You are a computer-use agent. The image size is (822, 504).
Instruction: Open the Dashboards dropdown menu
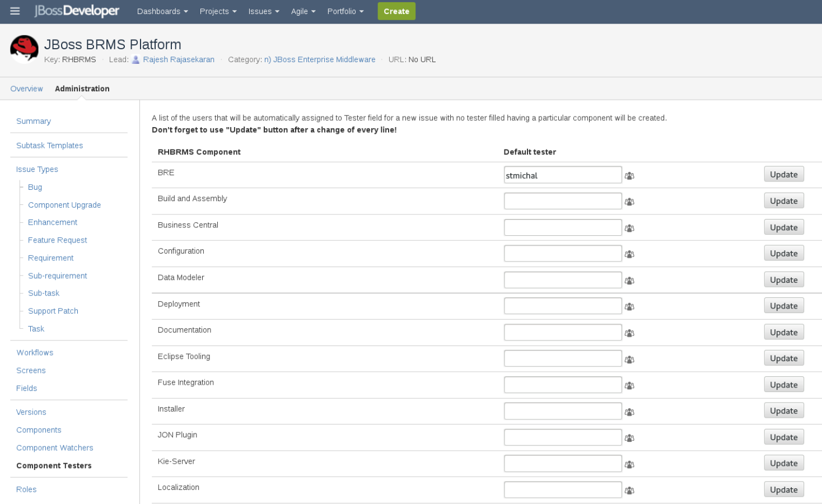click(x=162, y=11)
